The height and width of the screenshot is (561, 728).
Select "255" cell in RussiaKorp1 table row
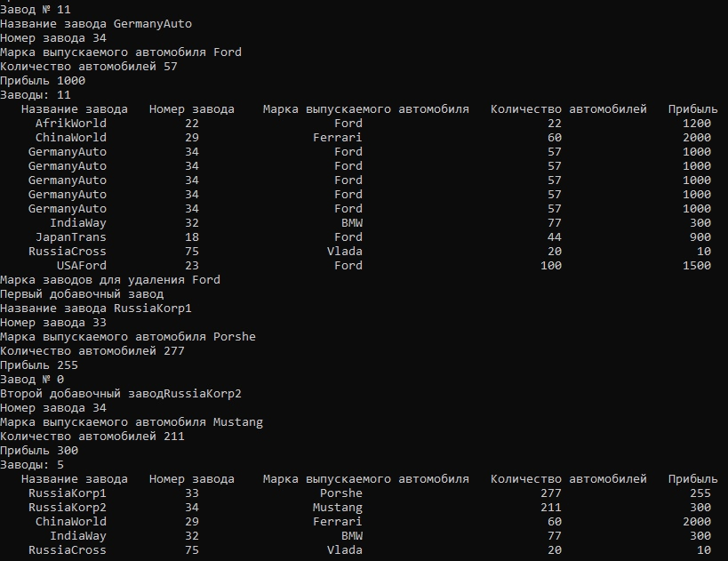(700, 493)
